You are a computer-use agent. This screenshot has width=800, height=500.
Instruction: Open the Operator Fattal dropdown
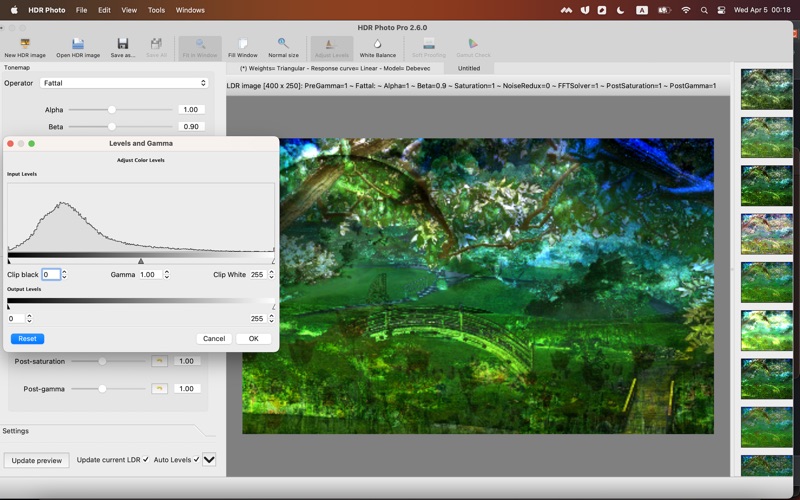click(x=124, y=83)
